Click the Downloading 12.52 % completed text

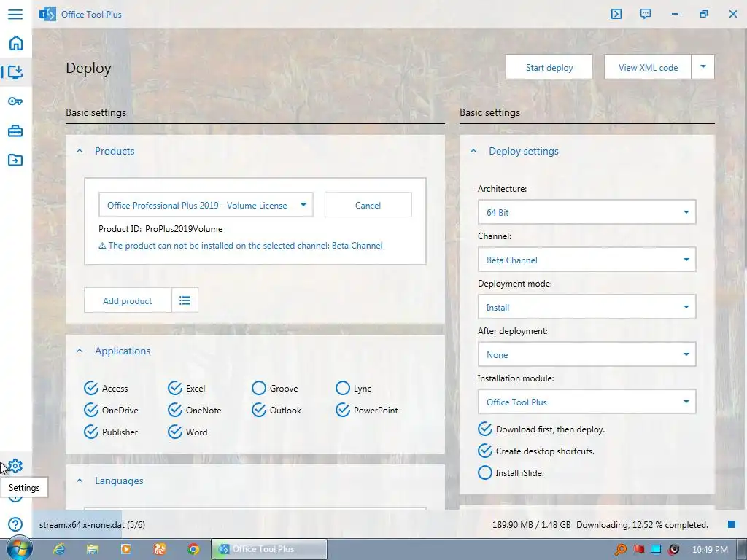point(642,525)
